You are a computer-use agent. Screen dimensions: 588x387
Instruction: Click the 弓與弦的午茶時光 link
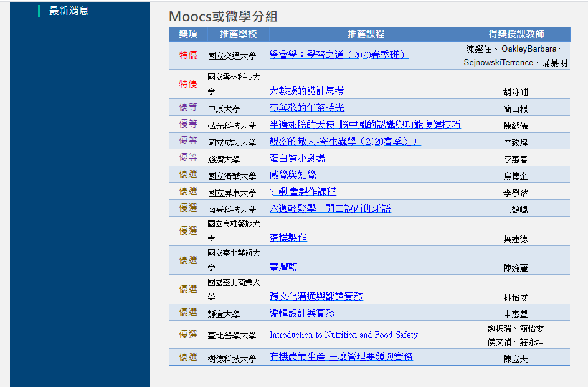point(306,108)
